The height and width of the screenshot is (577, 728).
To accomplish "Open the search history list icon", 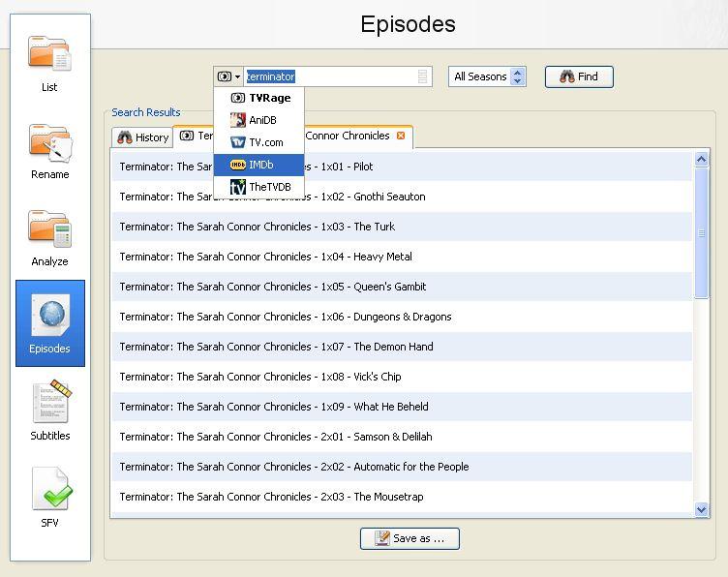I will tap(422, 76).
